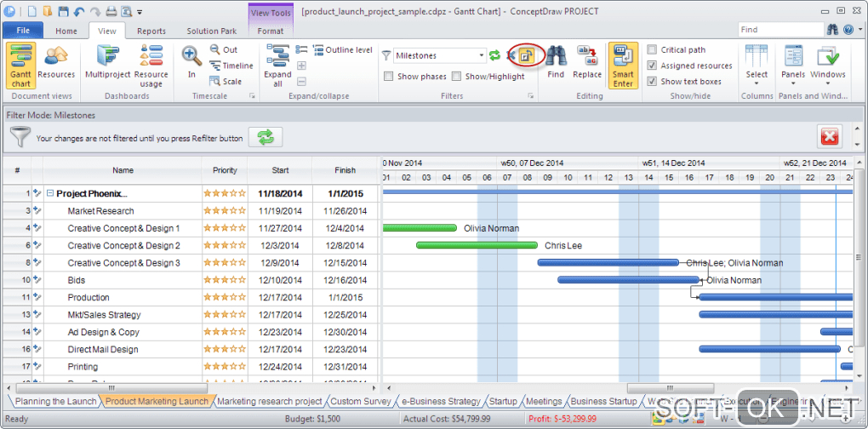Click the minus collapse icon in ribbon
Image resolution: width=868 pixels, height=429 pixels.
click(302, 82)
